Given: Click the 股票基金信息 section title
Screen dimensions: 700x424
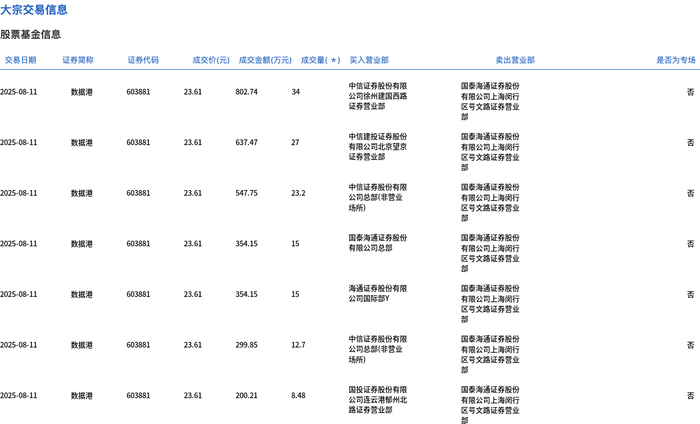Looking at the screenshot, I should click(30, 34).
